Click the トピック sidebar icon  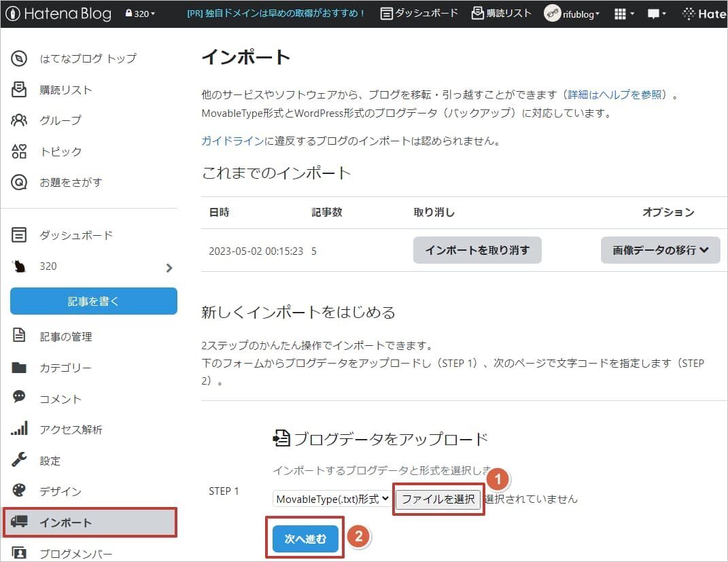point(19,151)
